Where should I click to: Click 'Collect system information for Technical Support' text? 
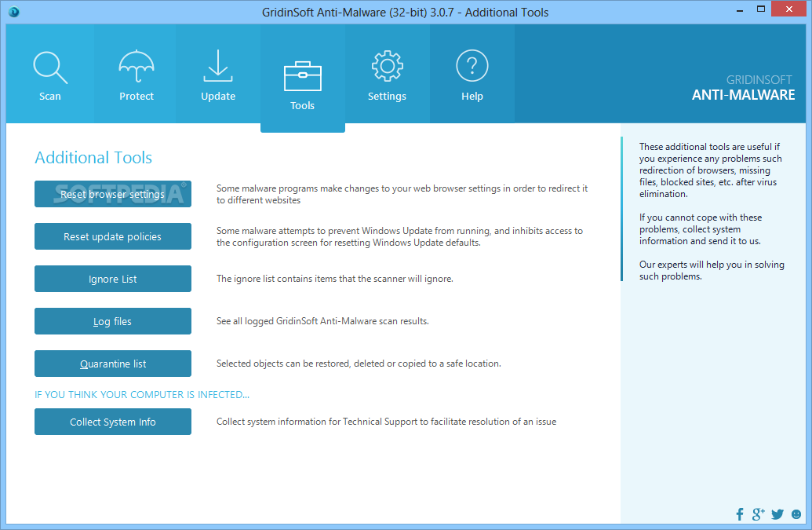point(386,422)
